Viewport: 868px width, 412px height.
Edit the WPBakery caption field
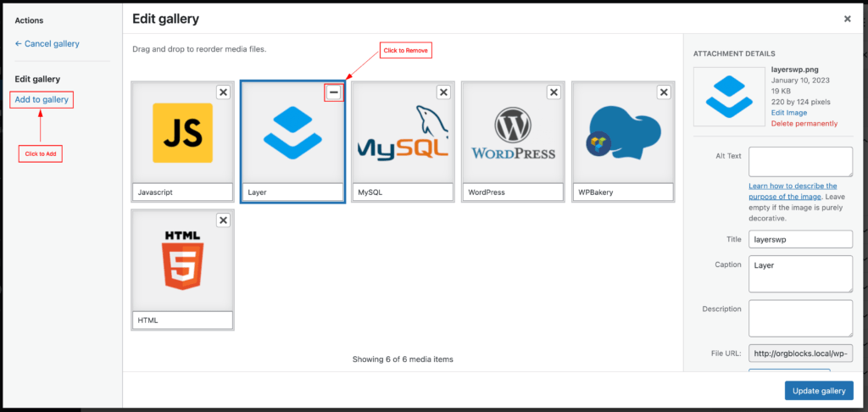pyautogui.click(x=623, y=192)
